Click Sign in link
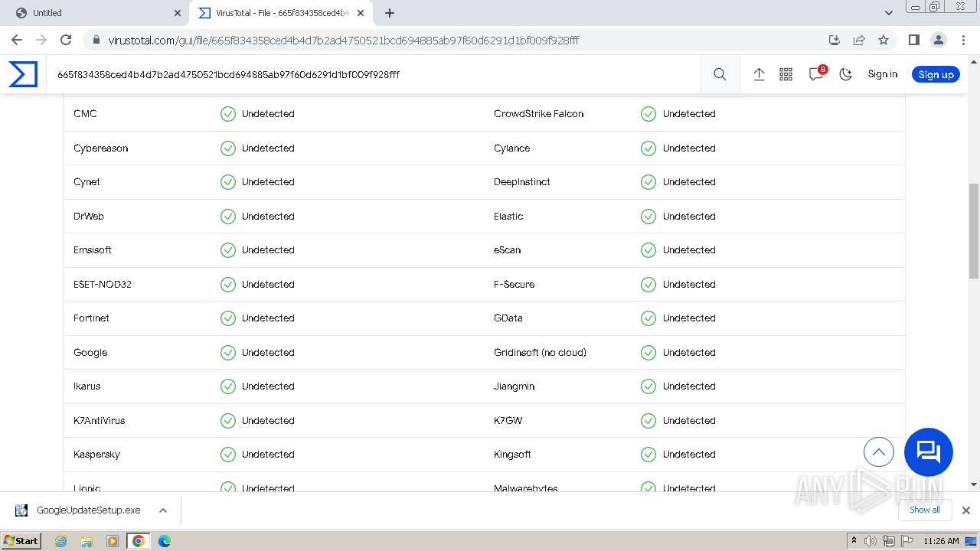980x551 pixels. (882, 74)
